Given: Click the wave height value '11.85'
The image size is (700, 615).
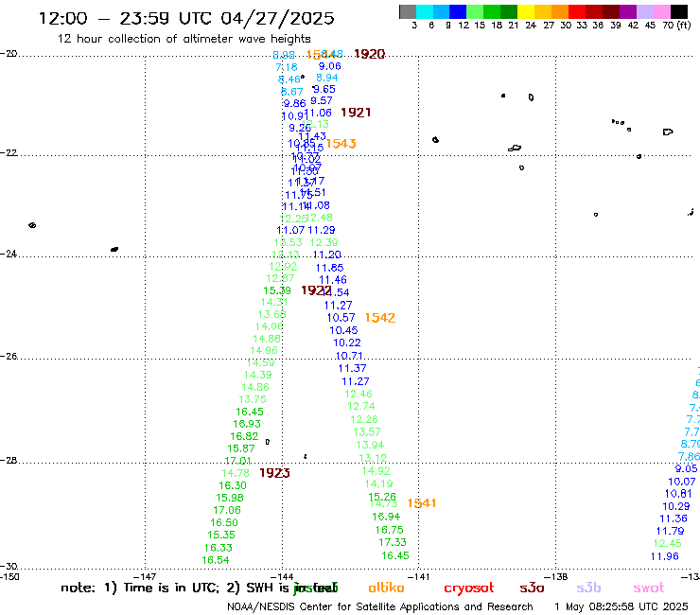Looking at the screenshot, I should click(330, 268).
